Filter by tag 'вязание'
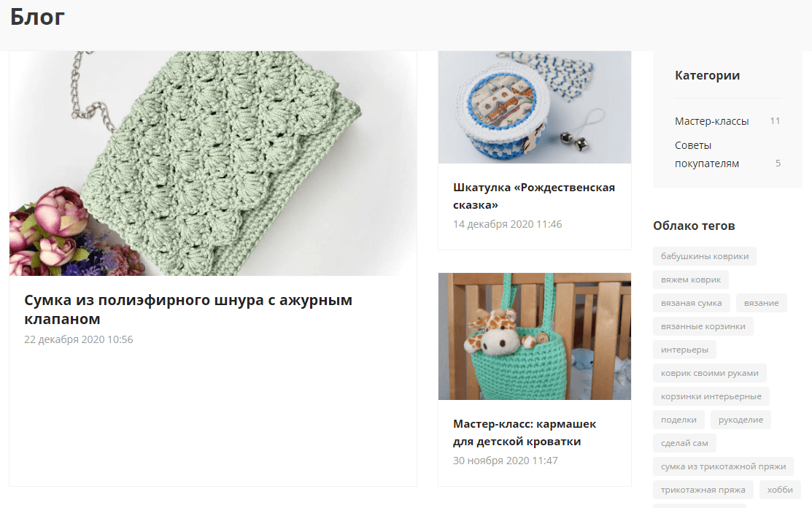812x508 pixels. pos(761,303)
